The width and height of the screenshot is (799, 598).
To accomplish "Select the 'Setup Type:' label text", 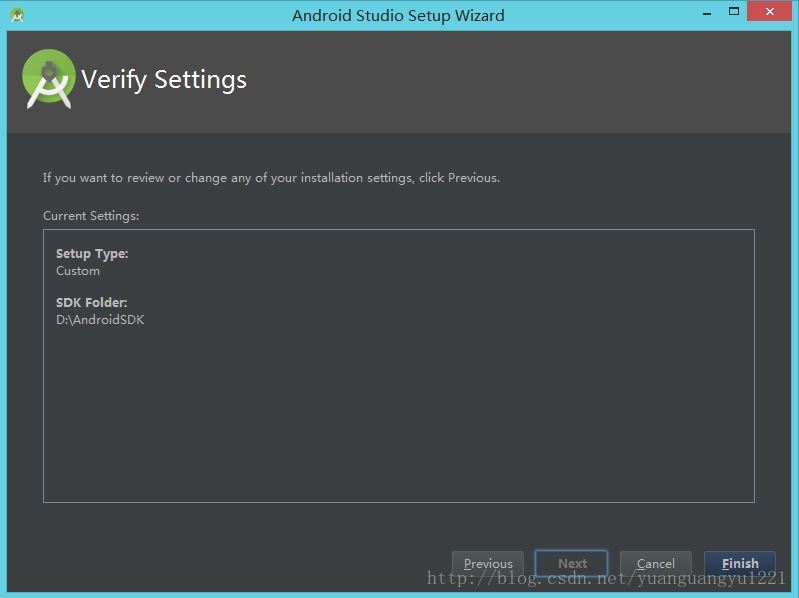I will [92, 254].
